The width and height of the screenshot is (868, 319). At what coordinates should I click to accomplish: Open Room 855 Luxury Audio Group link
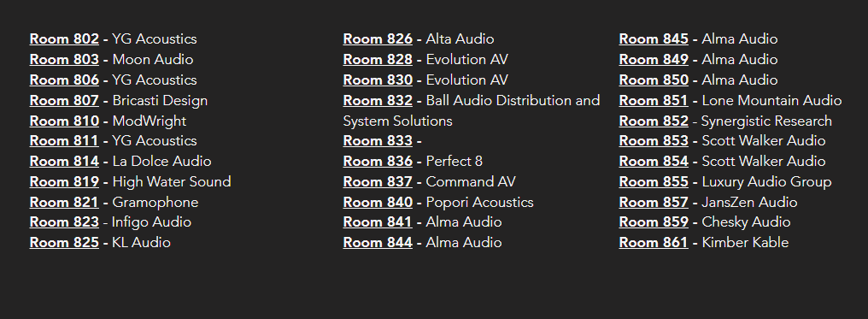coord(654,182)
